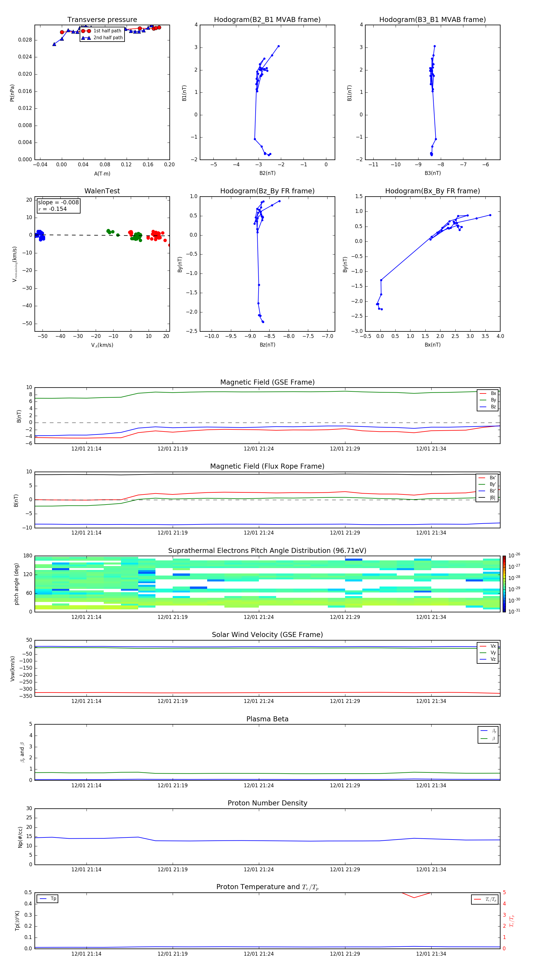Click '12/01 21:19' tick under proton density plot
This screenshot has width=535, height=980.
coord(172,869)
